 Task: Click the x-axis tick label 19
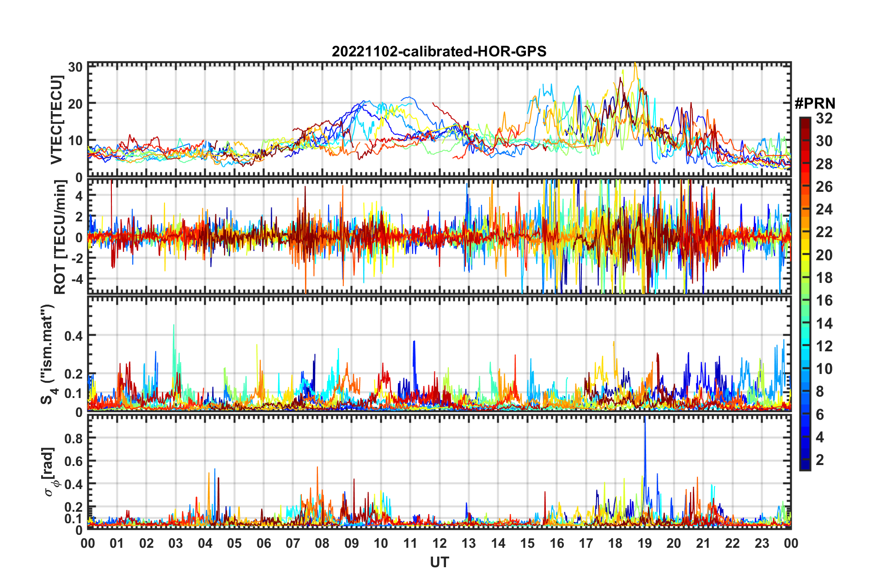point(644,543)
